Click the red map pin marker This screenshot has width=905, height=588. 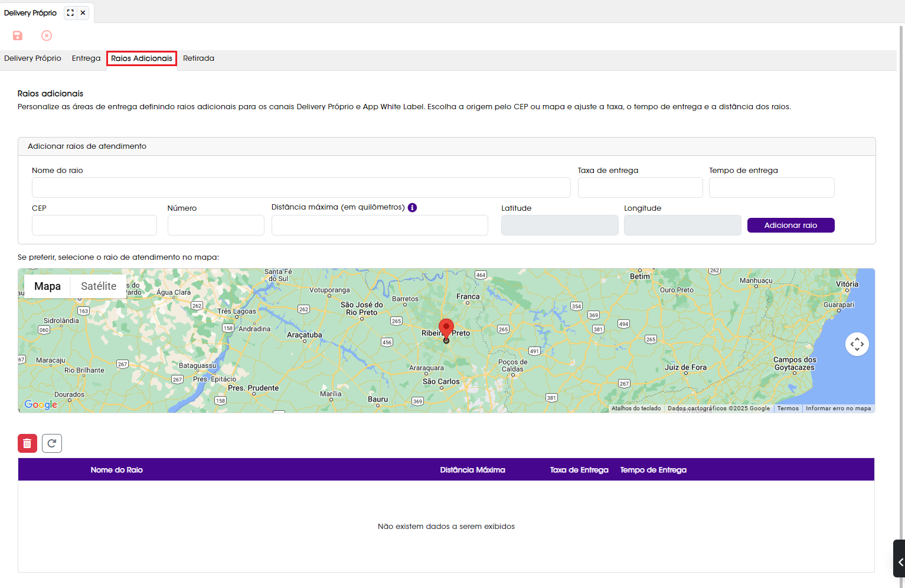446,329
